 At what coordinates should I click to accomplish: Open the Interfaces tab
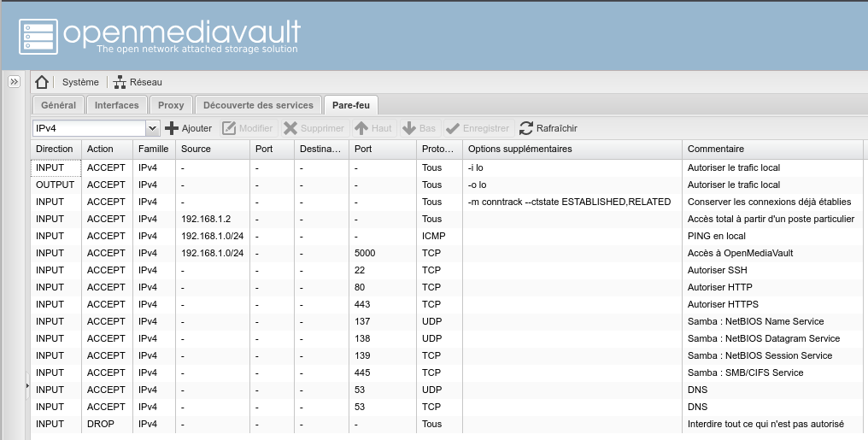tap(116, 105)
